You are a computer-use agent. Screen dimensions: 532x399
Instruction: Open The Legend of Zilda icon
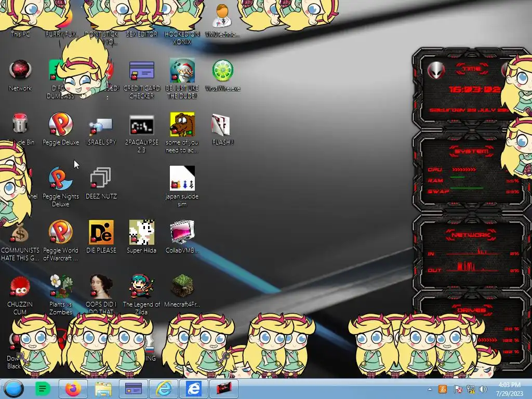141,286
